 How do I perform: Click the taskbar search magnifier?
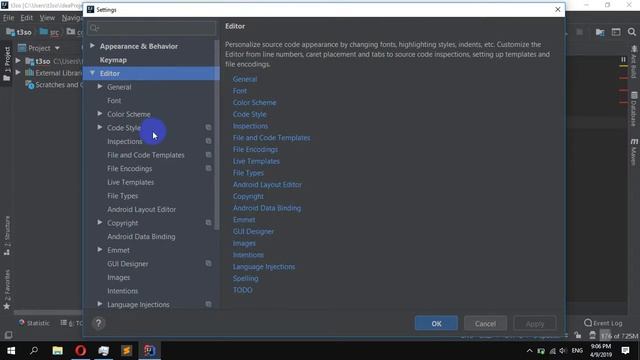coord(34,351)
